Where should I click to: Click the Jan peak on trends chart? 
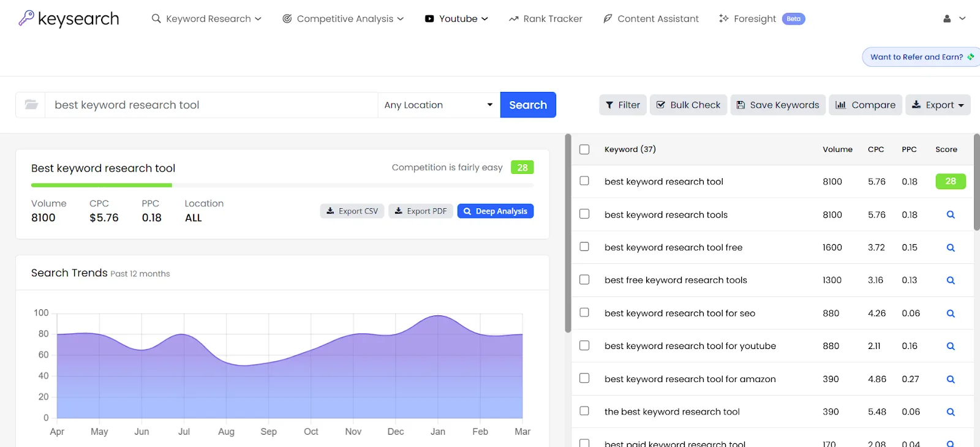[438, 316]
